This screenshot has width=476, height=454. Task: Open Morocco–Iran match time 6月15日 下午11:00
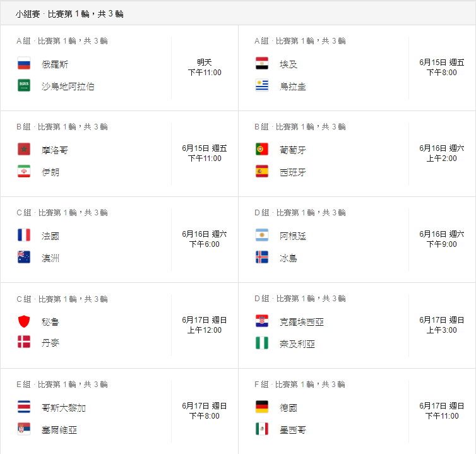[x=205, y=153]
